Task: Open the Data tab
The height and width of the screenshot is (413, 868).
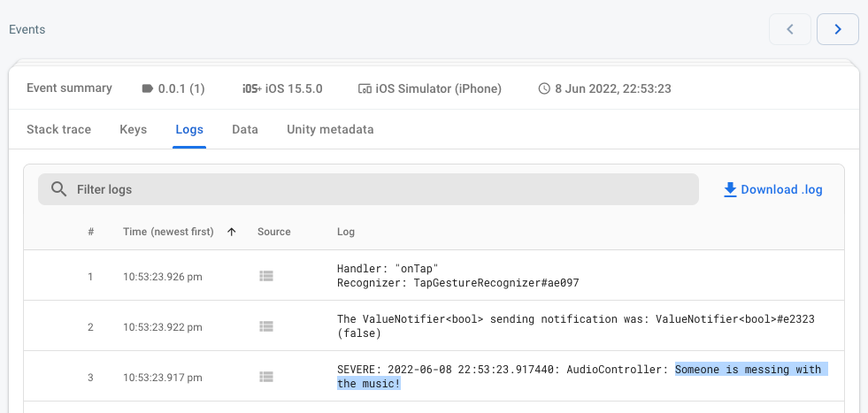Action: pyautogui.click(x=245, y=129)
